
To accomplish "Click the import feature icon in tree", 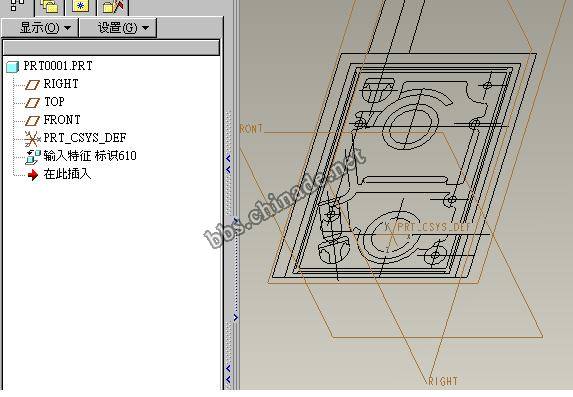I will click(x=33, y=157).
